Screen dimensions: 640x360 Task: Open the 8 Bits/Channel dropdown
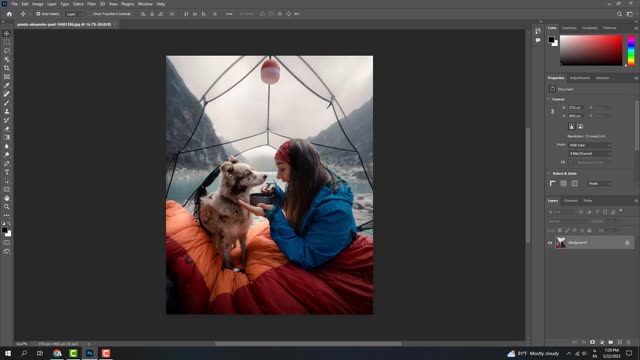590,153
